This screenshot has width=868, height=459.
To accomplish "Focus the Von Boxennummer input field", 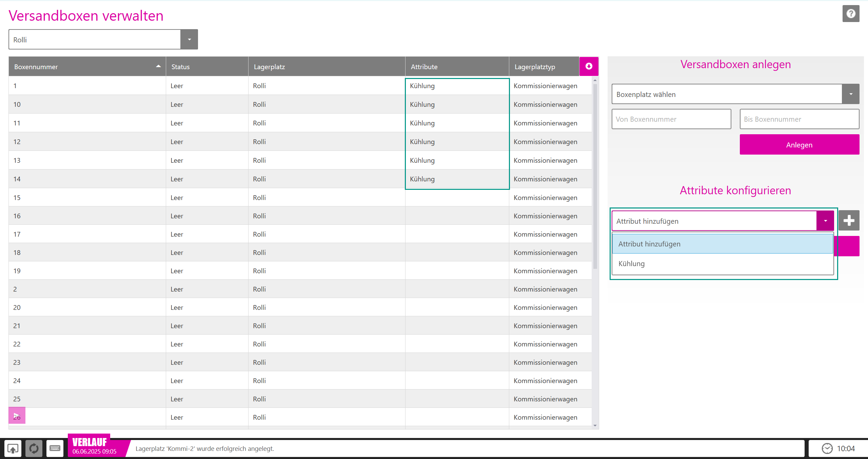I will 671,119.
